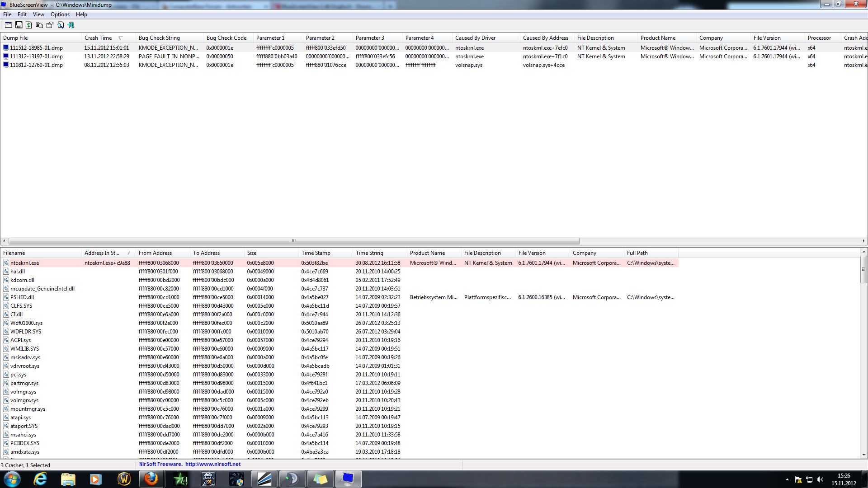Image resolution: width=868 pixels, height=488 pixels.
Task: Open the View menu
Action: [x=38, y=14]
